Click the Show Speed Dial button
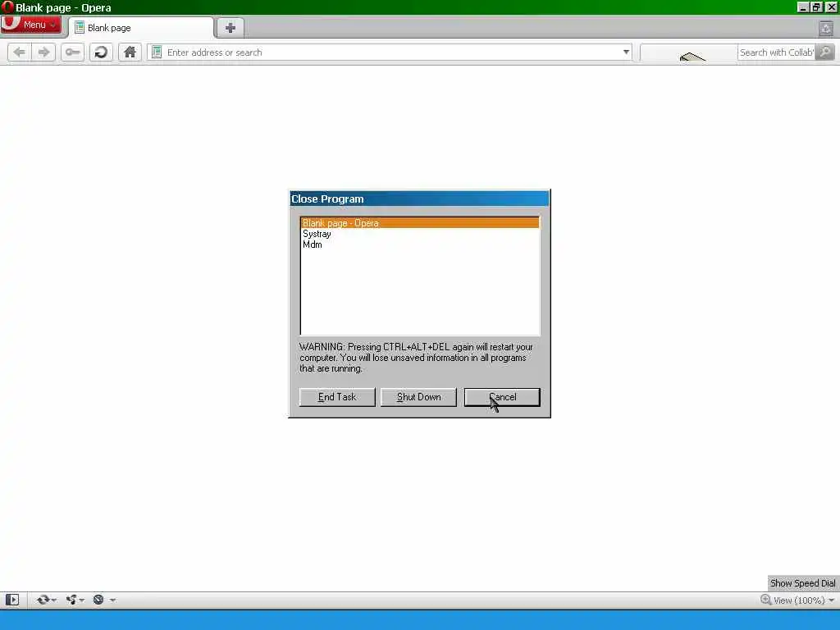 pos(802,583)
